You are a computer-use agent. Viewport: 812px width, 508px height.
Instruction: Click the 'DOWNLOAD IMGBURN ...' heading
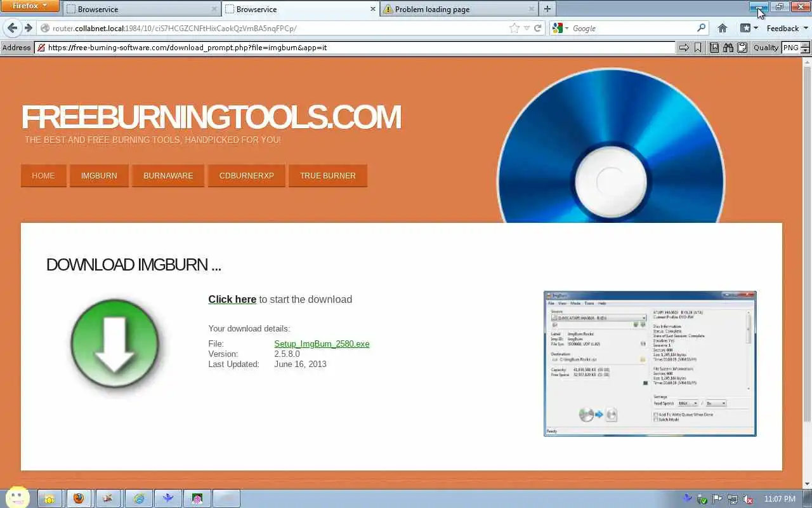click(x=134, y=265)
